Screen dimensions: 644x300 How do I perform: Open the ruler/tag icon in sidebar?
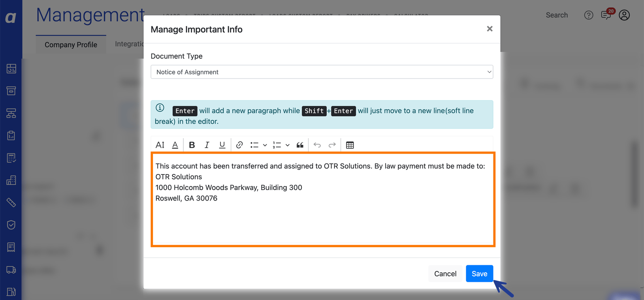[11, 202]
